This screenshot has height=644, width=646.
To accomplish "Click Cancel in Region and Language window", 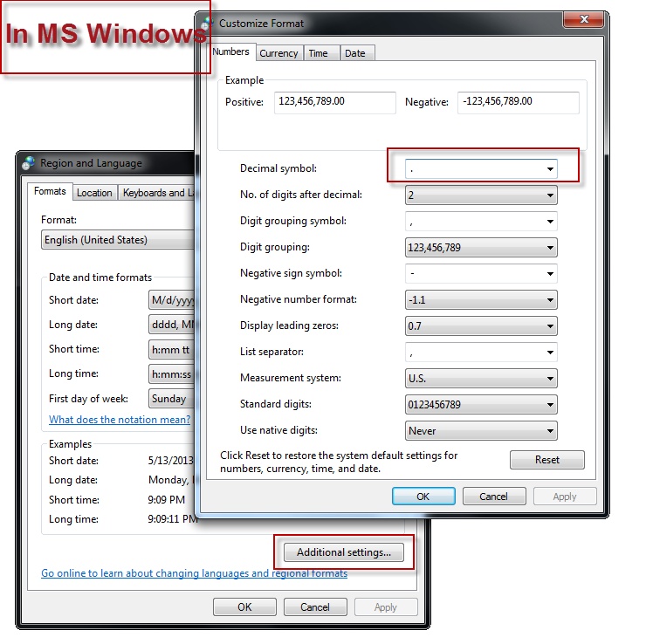I will tap(315, 607).
